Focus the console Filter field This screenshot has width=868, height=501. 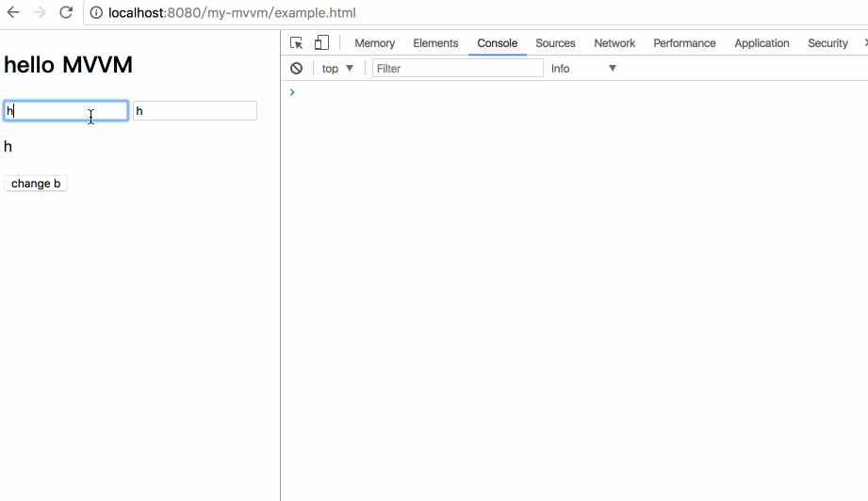click(x=458, y=69)
